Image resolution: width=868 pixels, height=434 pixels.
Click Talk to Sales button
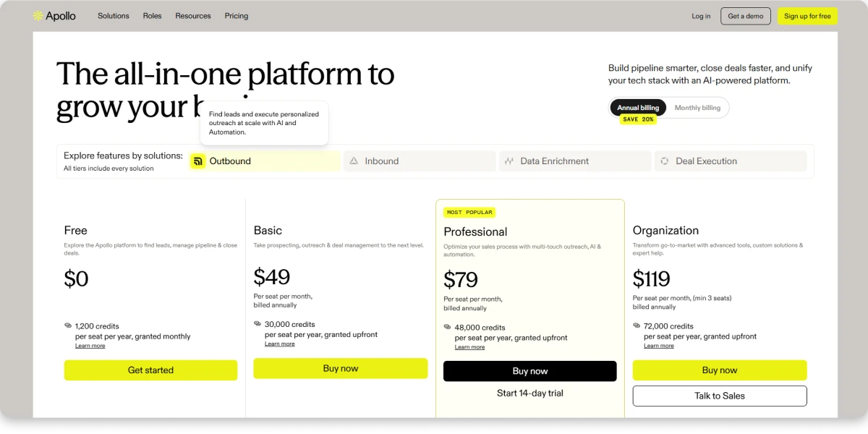point(720,396)
